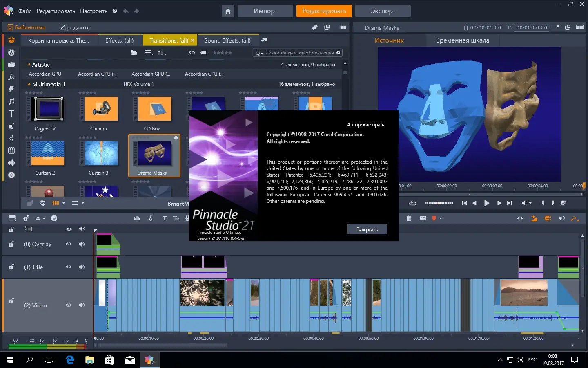This screenshot has width=588, height=368.
Task: Click the film reel library icon
Action: pos(11,52)
